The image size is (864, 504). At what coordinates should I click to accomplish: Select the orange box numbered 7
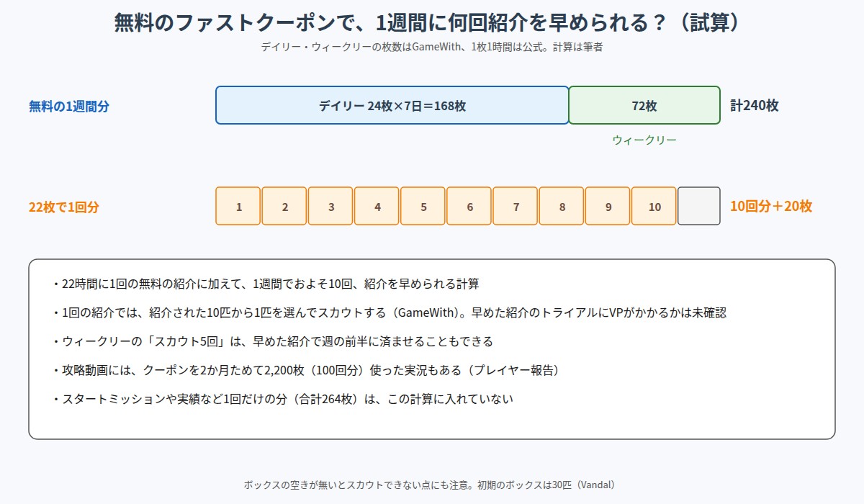[x=516, y=206]
